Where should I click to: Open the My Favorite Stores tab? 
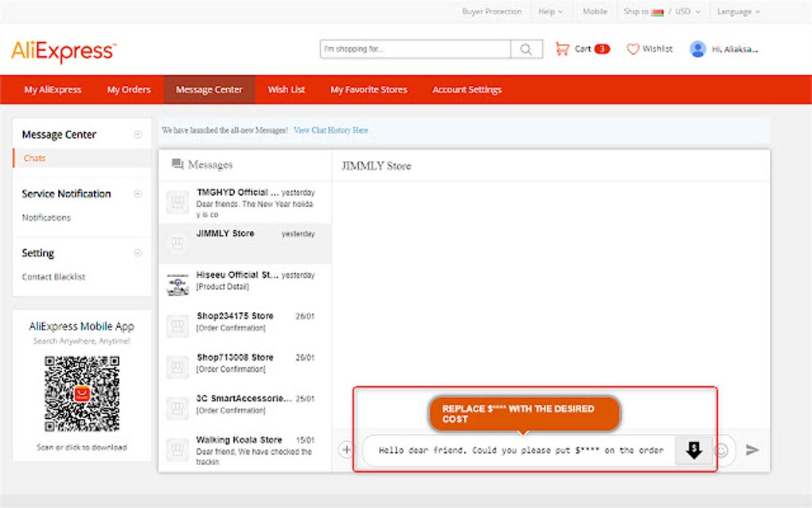tap(369, 90)
